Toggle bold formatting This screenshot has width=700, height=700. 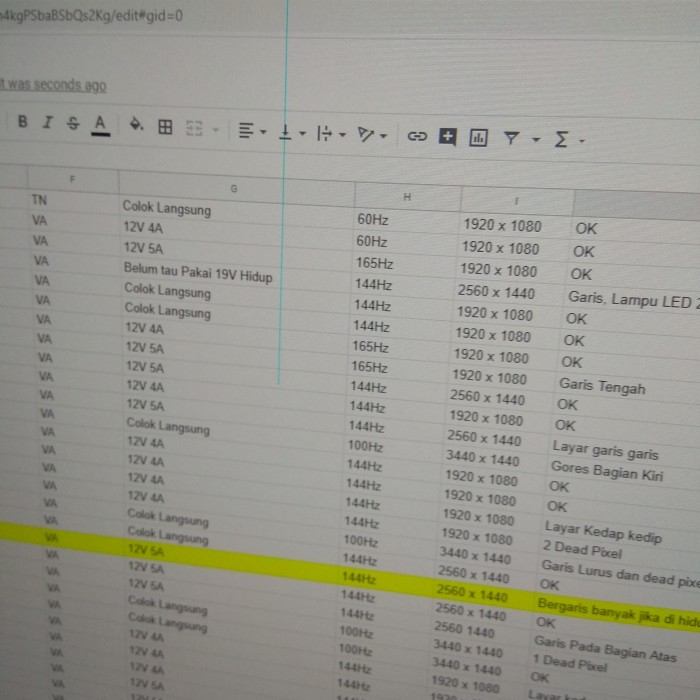point(22,122)
